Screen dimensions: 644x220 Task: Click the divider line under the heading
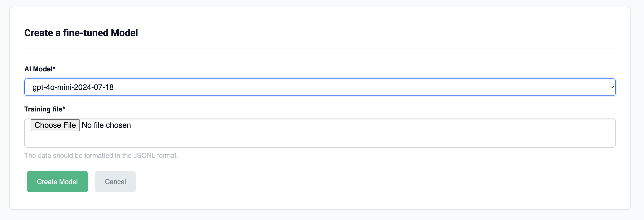320,49
